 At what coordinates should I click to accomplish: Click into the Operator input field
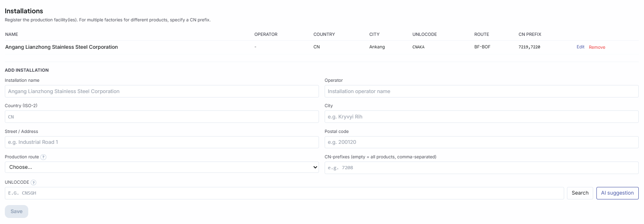coord(481,91)
